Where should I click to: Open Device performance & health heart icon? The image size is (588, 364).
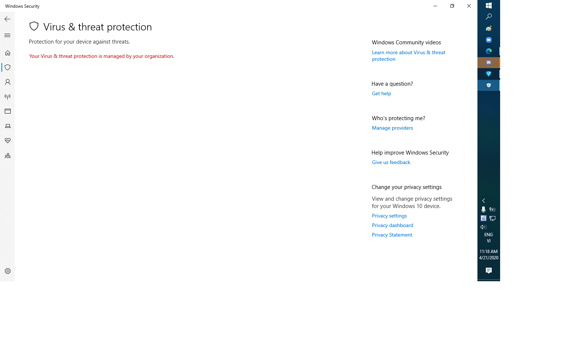pyautogui.click(x=7, y=141)
